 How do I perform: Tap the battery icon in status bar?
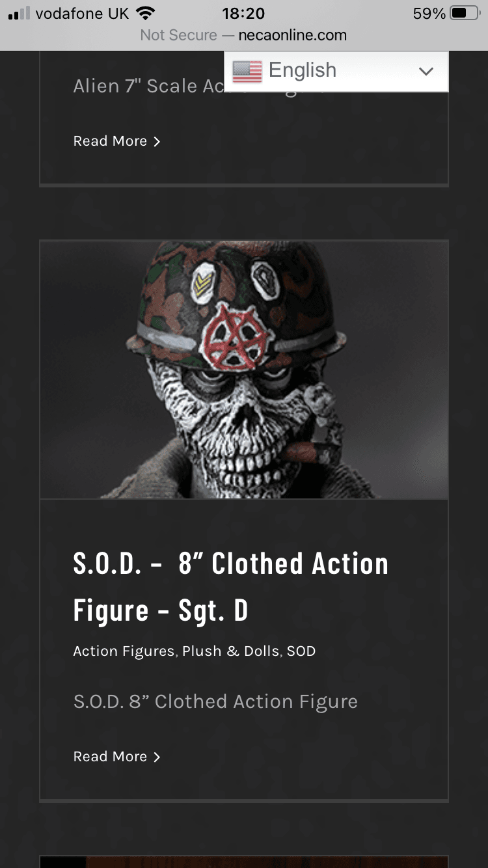465,13
